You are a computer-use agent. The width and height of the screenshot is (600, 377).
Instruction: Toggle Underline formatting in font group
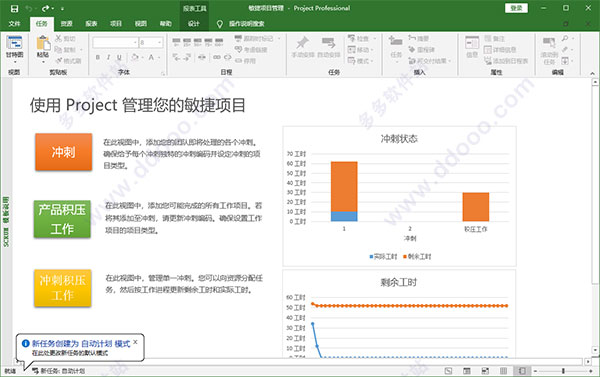pos(119,57)
